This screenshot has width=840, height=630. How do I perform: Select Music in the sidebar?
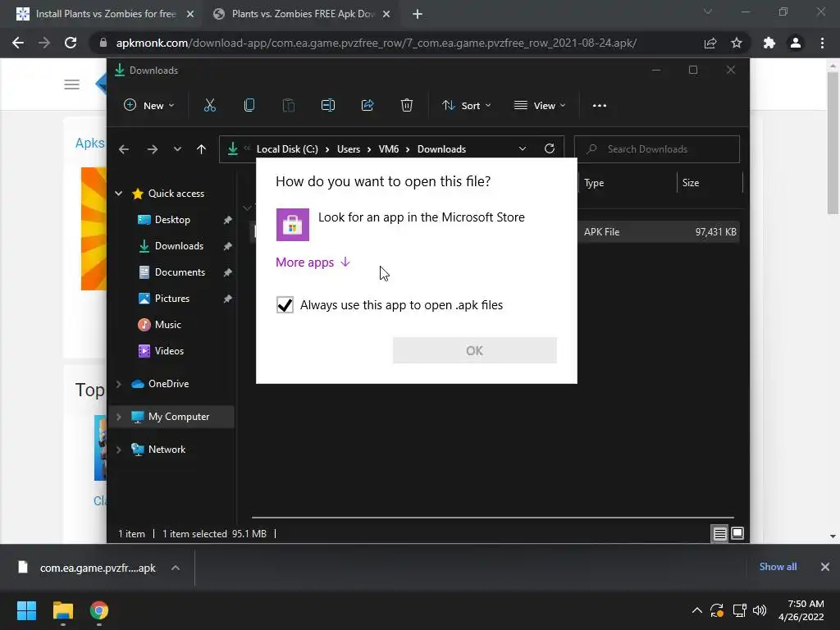pyautogui.click(x=167, y=325)
